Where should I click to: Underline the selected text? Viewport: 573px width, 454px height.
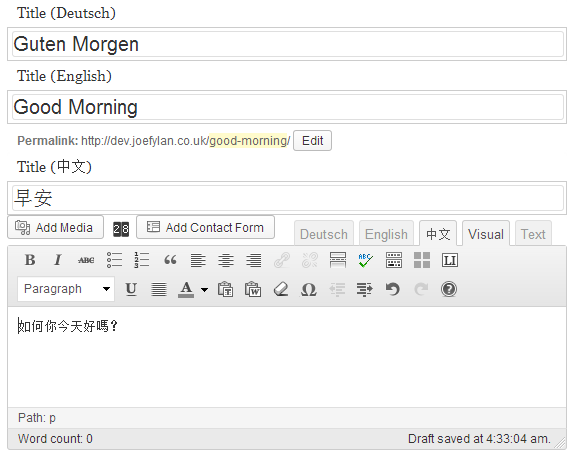pyautogui.click(x=131, y=290)
